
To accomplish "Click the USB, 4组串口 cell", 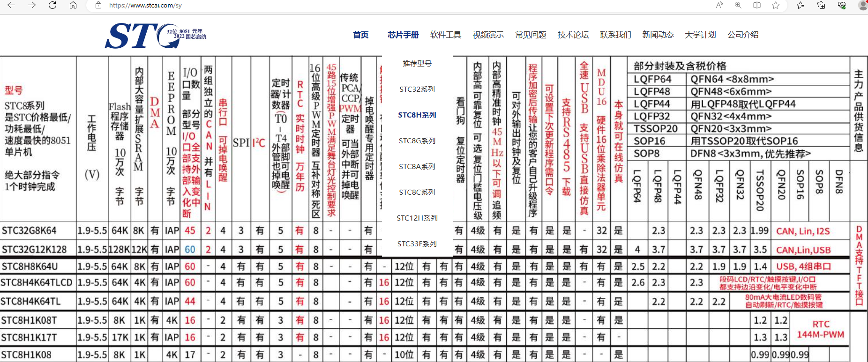I will click(803, 266).
